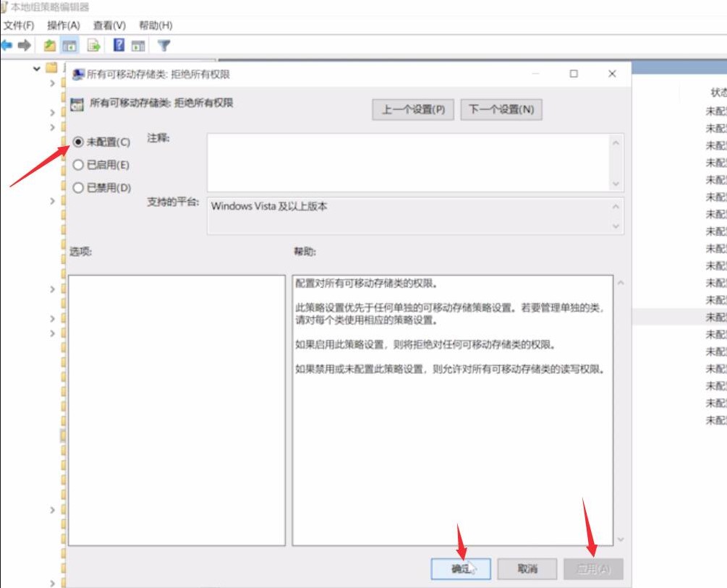Image resolution: width=727 pixels, height=588 pixels.
Task: Confirm with the 确定 button
Action: [x=461, y=568]
